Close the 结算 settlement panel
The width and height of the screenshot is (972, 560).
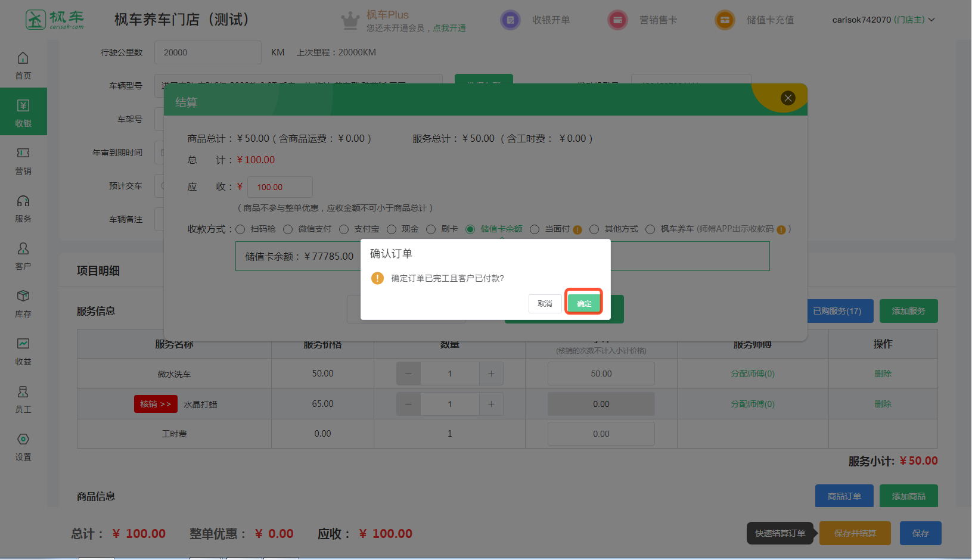788,98
